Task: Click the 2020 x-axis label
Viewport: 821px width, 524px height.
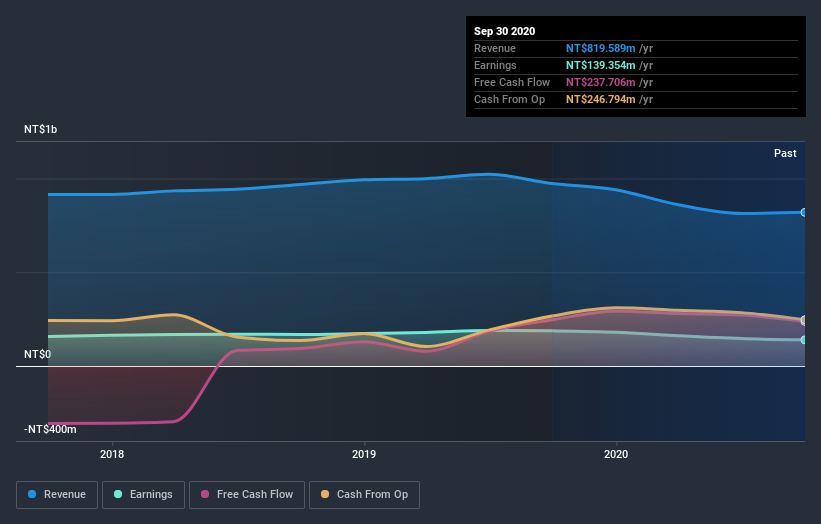Action: pyautogui.click(x=616, y=454)
